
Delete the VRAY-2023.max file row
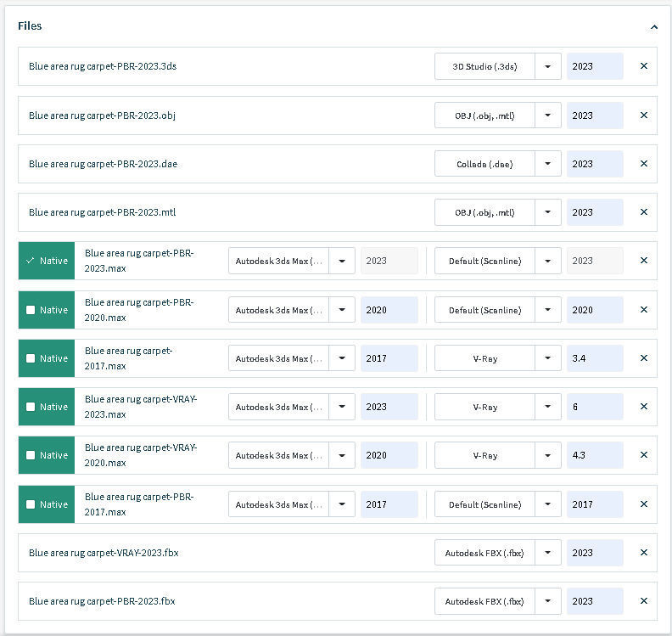(x=643, y=407)
